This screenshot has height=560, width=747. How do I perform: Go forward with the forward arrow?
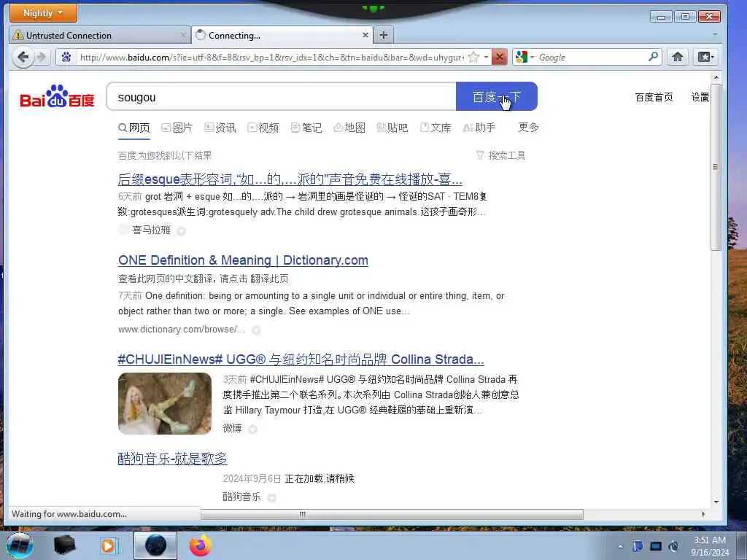point(42,57)
